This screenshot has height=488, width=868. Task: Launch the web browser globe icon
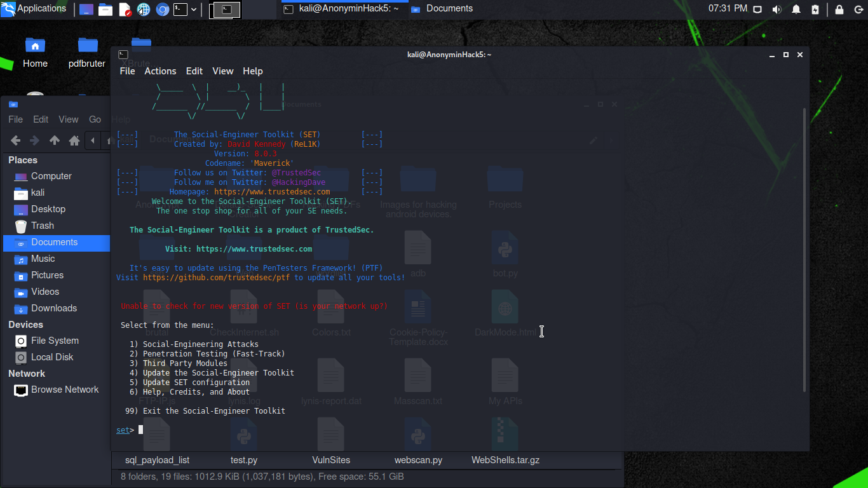[144, 10]
